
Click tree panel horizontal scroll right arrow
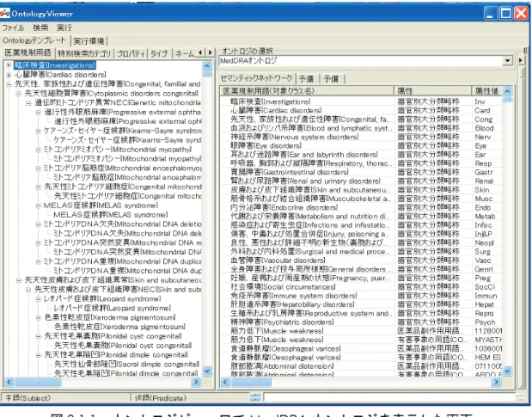click(x=196, y=382)
